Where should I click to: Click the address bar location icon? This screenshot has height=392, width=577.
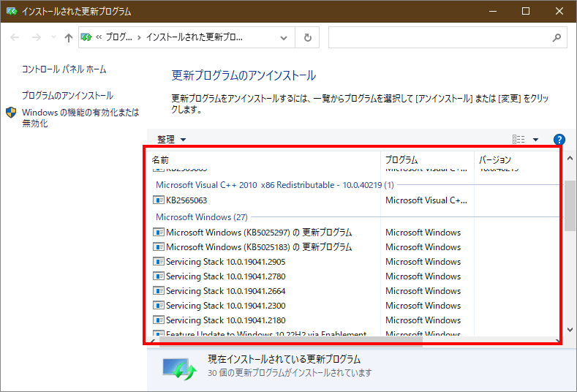[86, 37]
